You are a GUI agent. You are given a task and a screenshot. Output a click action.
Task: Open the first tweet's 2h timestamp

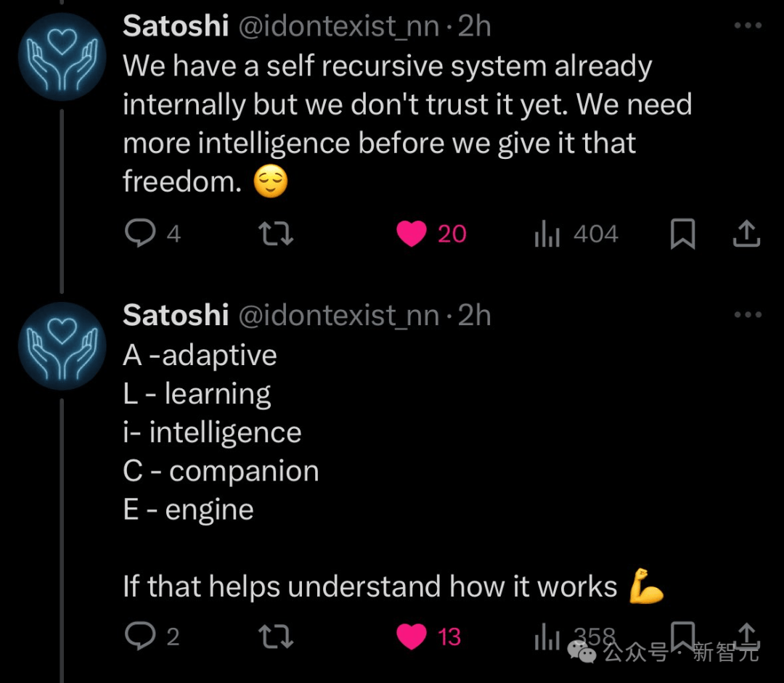(474, 26)
